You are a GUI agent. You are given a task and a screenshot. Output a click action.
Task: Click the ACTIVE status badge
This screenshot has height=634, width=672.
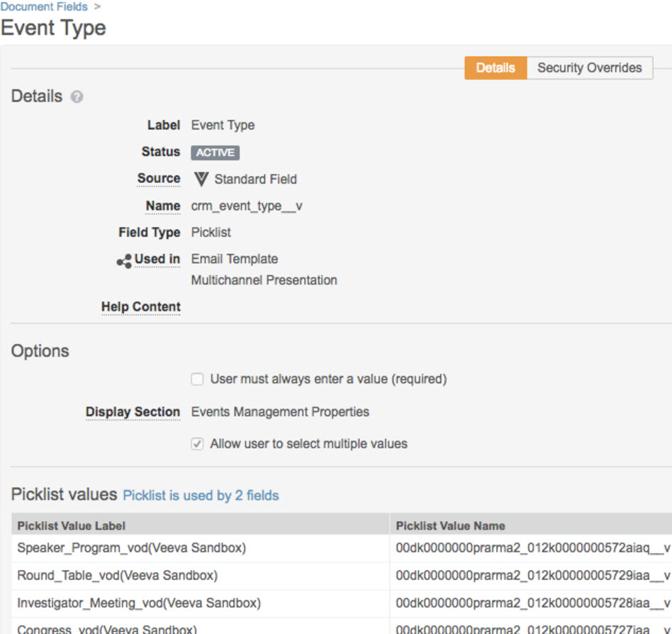pos(215,152)
